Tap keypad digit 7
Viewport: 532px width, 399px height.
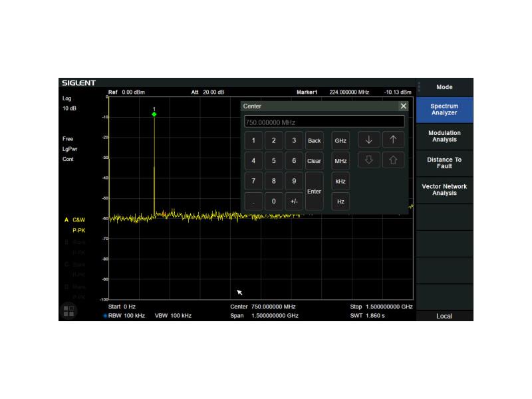click(253, 181)
